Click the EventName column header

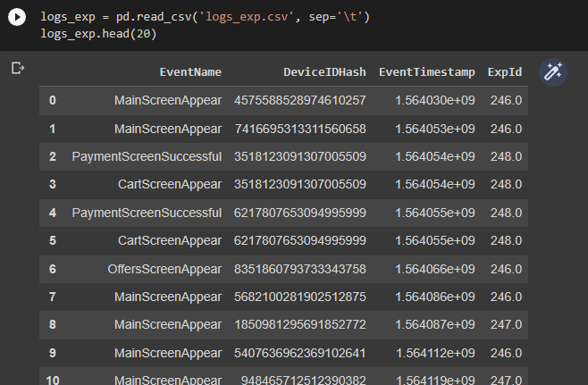point(190,72)
